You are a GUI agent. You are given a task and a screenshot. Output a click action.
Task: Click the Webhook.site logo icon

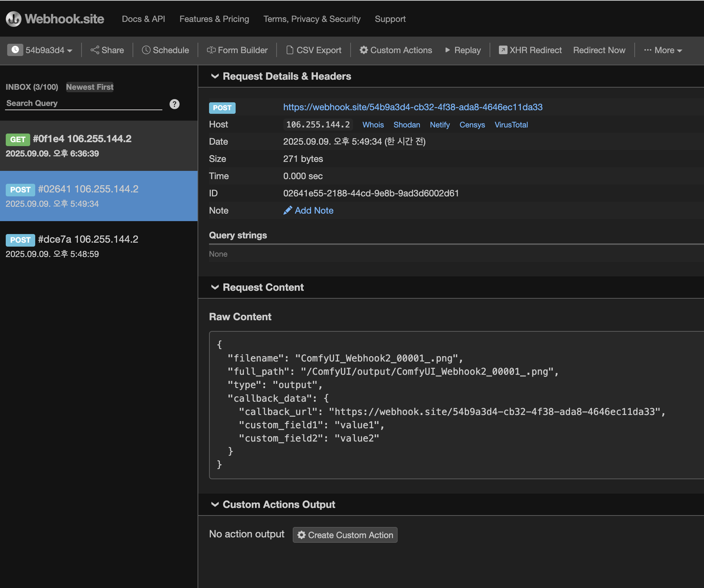coord(14,19)
